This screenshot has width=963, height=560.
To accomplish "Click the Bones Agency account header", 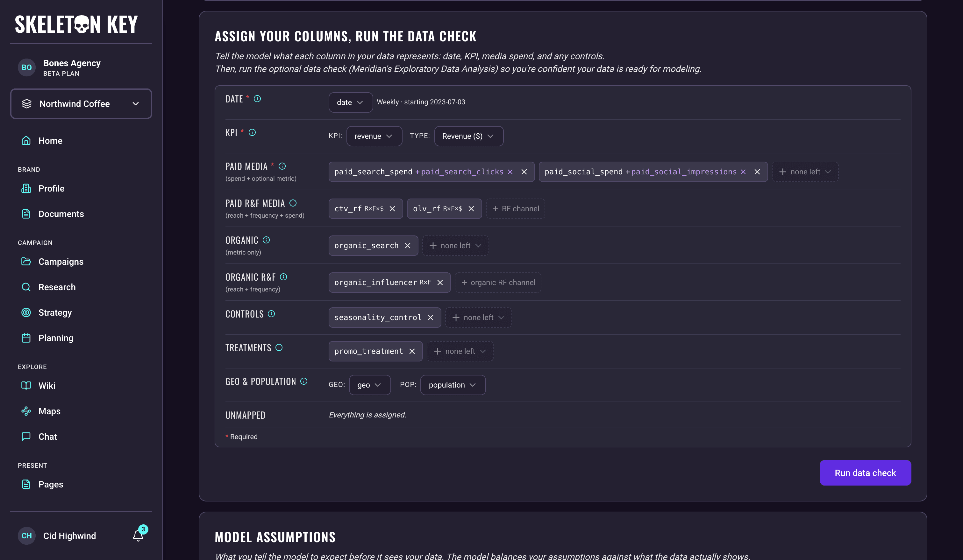I will point(60,67).
